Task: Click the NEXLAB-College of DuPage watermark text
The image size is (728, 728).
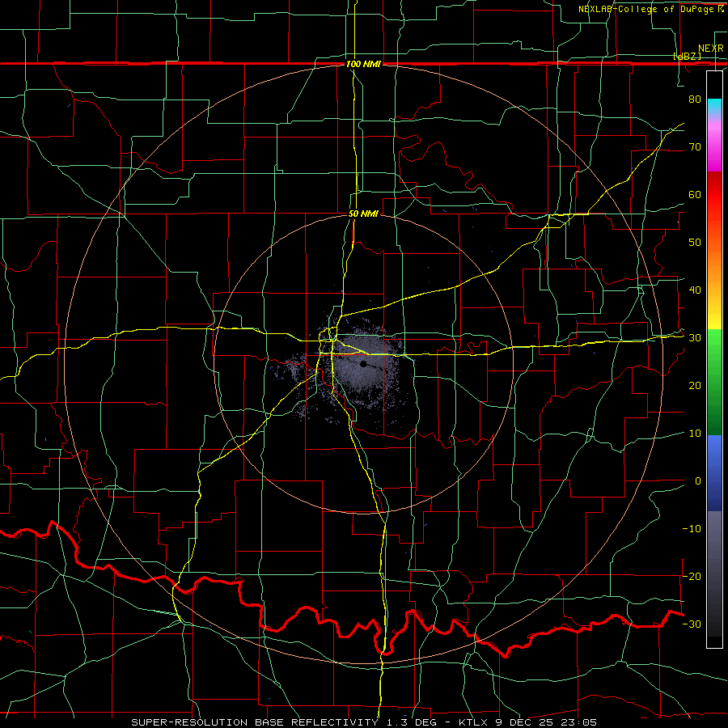Action: tap(650, 9)
